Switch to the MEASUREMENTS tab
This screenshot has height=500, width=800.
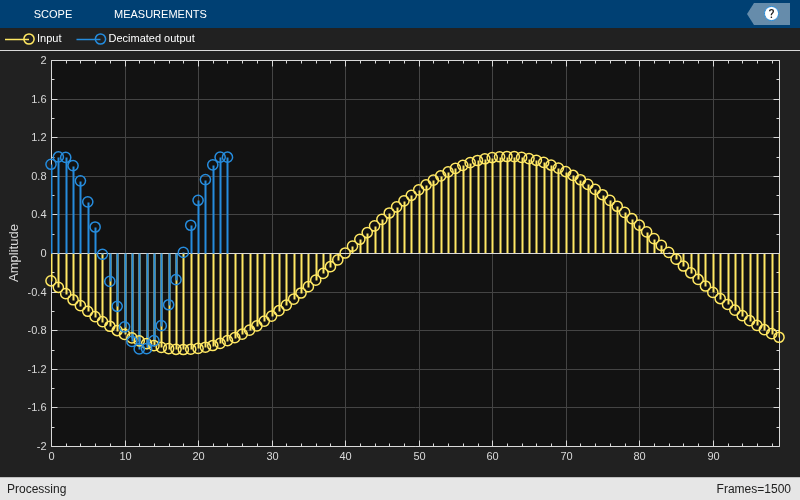160,14
